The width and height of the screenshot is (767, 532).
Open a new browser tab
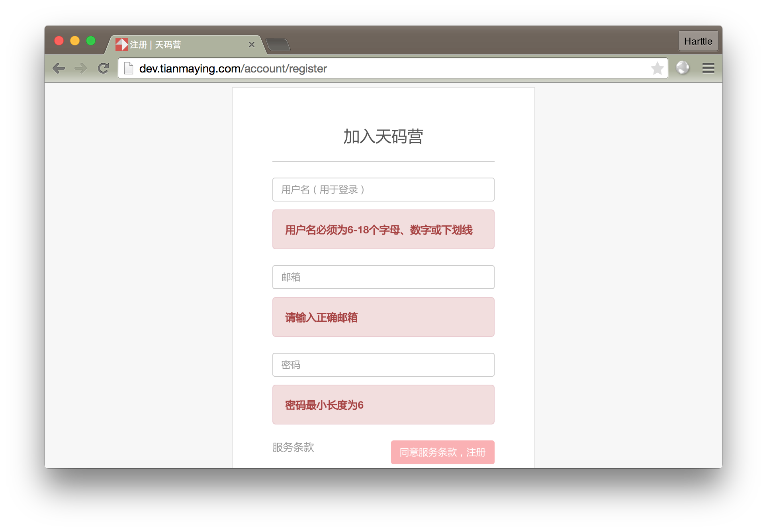(278, 45)
